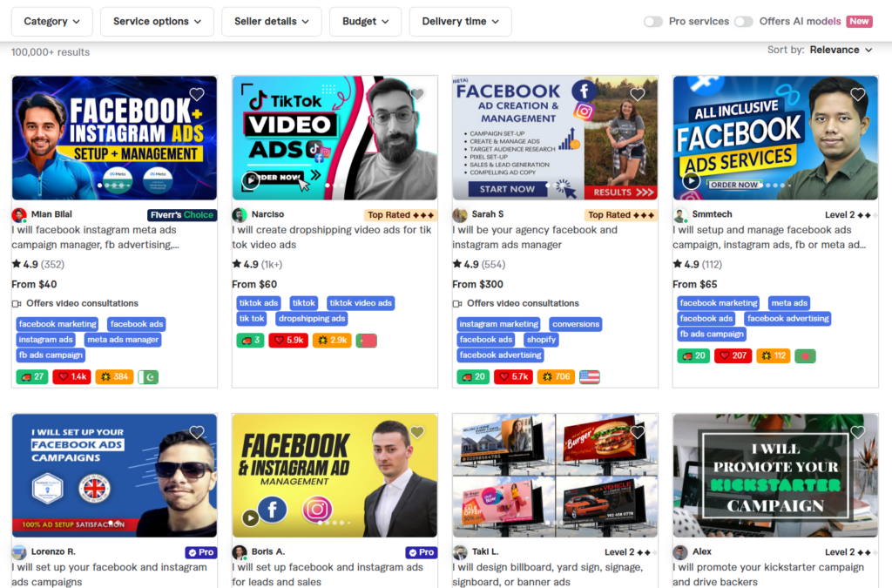Viewport: 892px width, 588px height.
Task: Change the Sort by Relevance option
Action: (x=841, y=50)
